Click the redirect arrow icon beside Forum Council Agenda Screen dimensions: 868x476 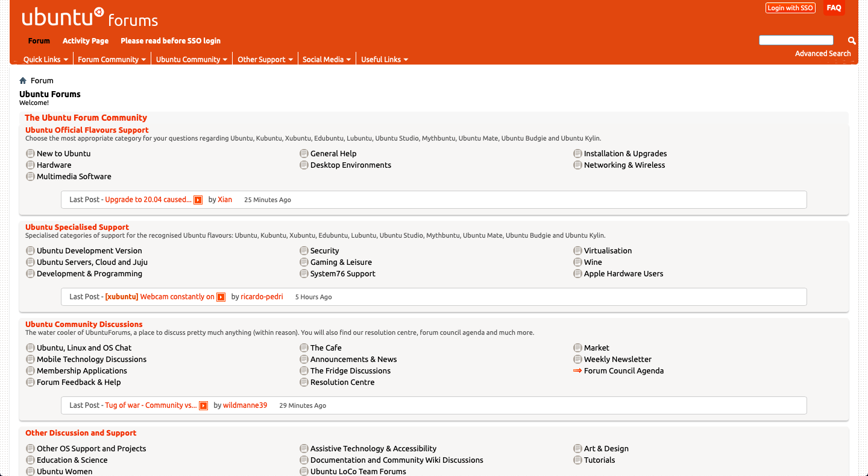pos(577,371)
